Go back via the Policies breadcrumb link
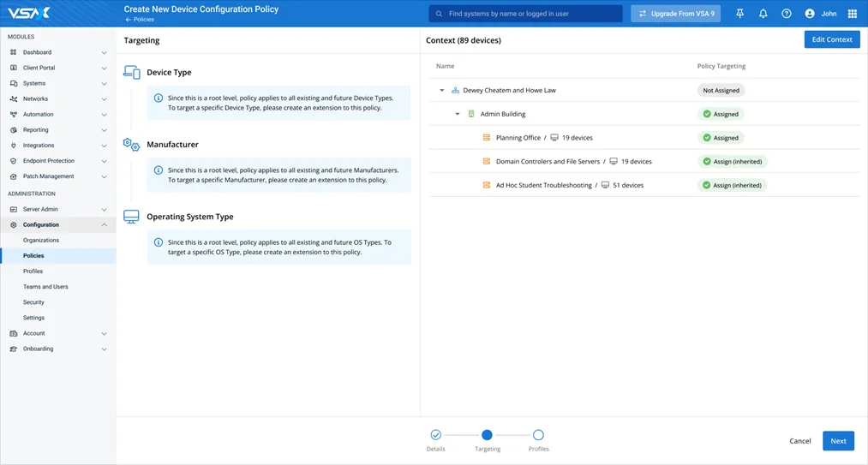Image resolution: width=868 pixels, height=465 pixels. pyautogui.click(x=142, y=19)
